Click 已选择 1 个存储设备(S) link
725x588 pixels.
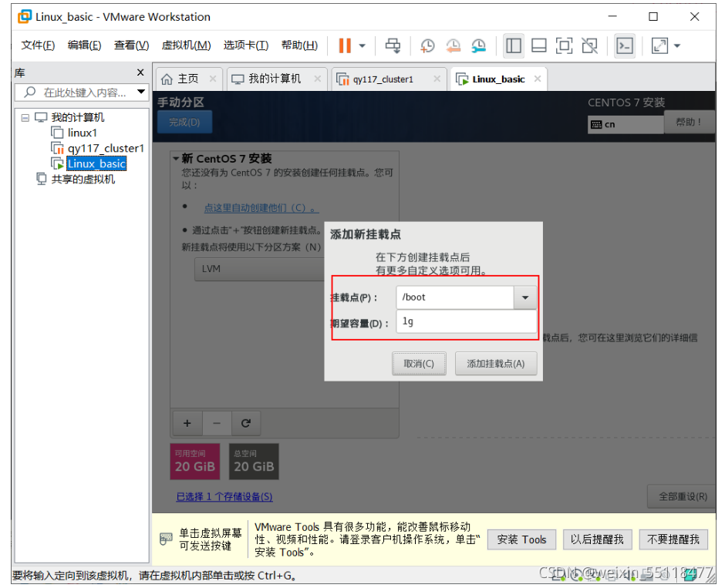point(224,496)
